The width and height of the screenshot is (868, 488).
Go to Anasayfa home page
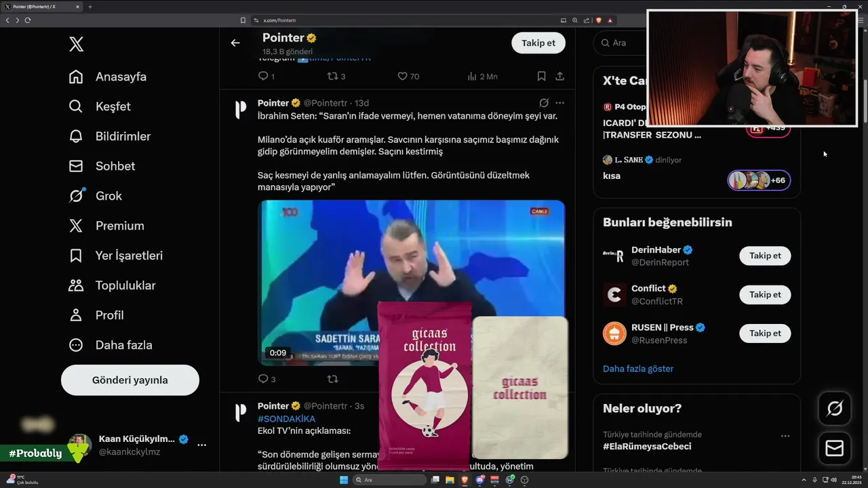(107, 77)
